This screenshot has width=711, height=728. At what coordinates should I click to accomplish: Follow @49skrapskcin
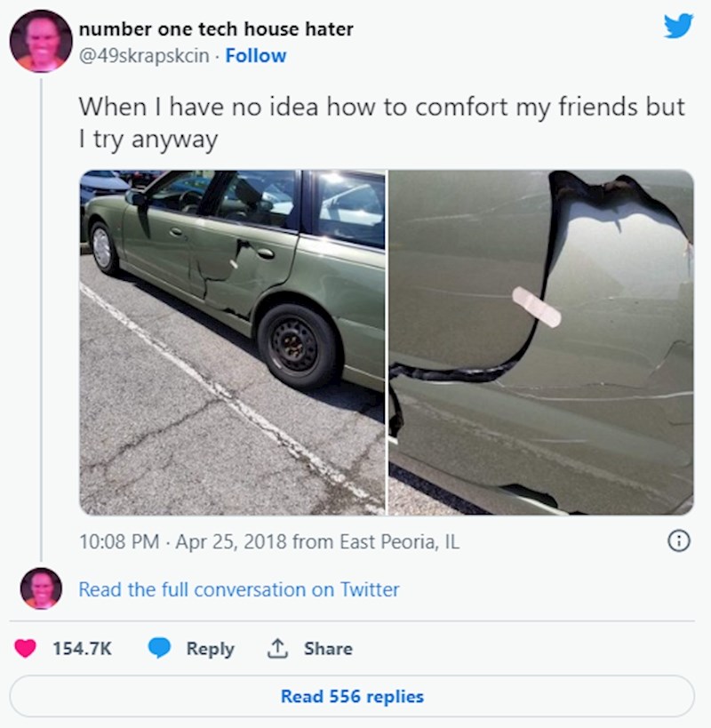click(256, 56)
